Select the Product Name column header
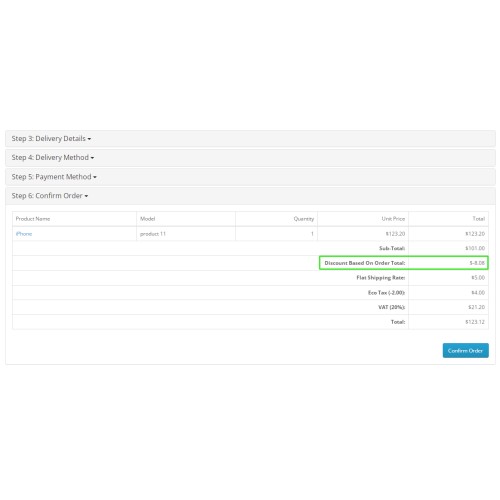Image resolution: width=500 pixels, height=500 pixels. tap(33, 219)
